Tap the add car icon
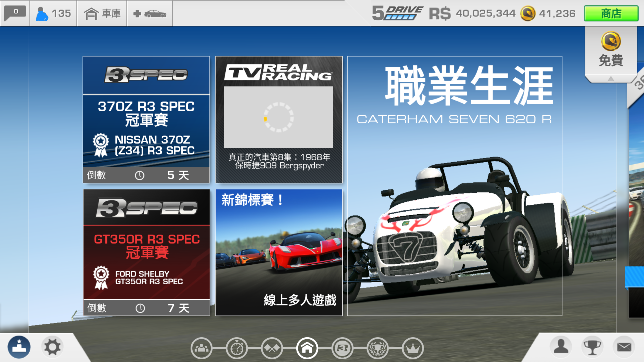644x362 pixels. click(149, 13)
